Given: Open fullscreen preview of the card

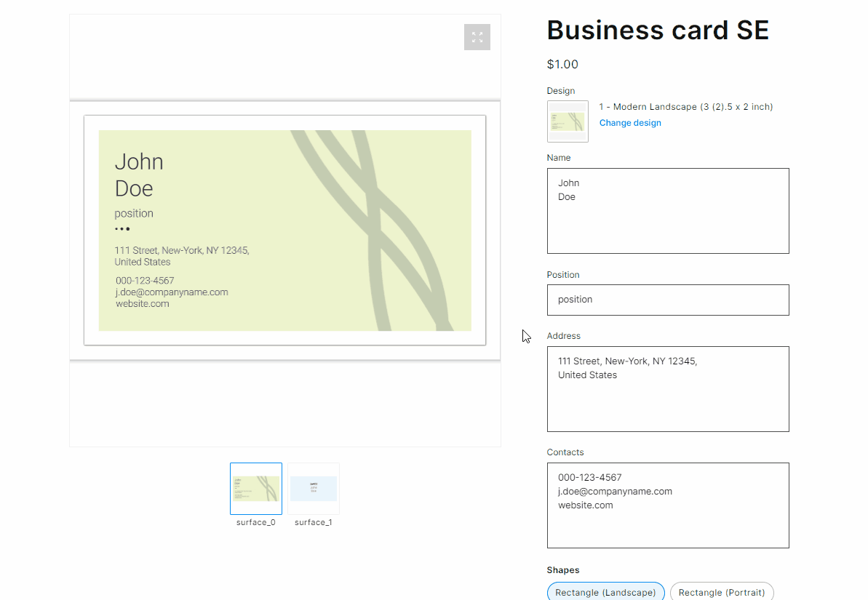Looking at the screenshot, I should pos(477,37).
